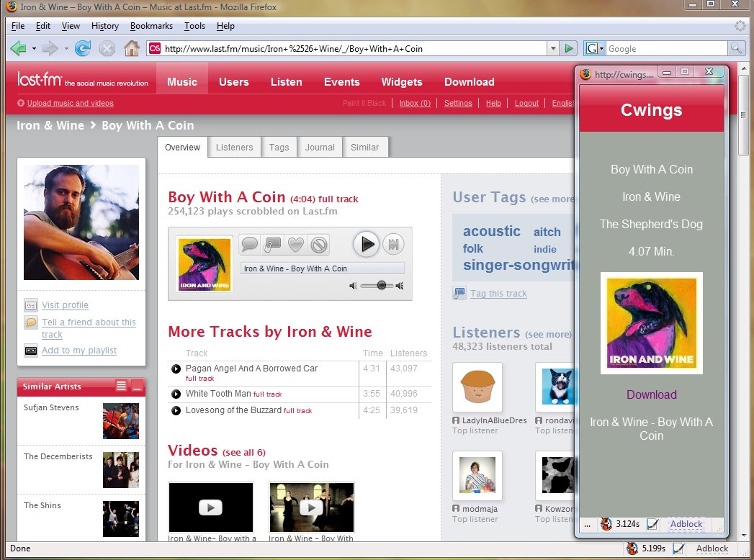Switch Similar Artists to list view icon

click(121, 386)
